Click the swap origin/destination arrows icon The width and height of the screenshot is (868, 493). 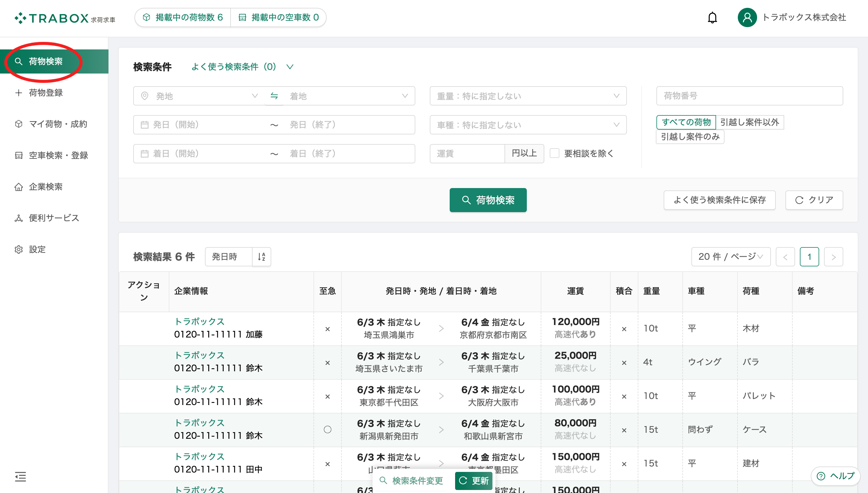click(274, 96)
